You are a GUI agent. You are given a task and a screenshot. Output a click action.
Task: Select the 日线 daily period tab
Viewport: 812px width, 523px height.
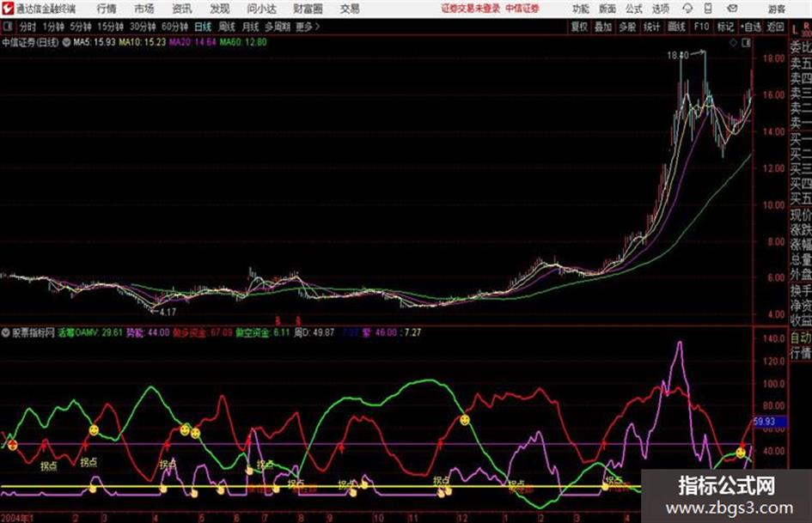(x=203, y=27)
